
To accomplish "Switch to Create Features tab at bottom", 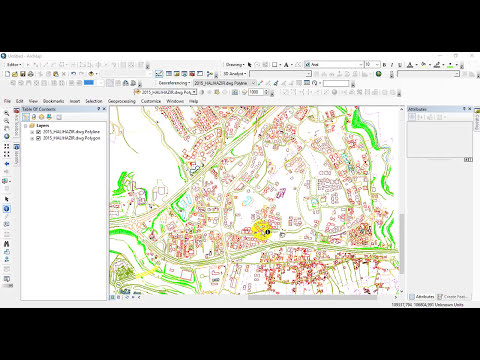I will 453,296.
